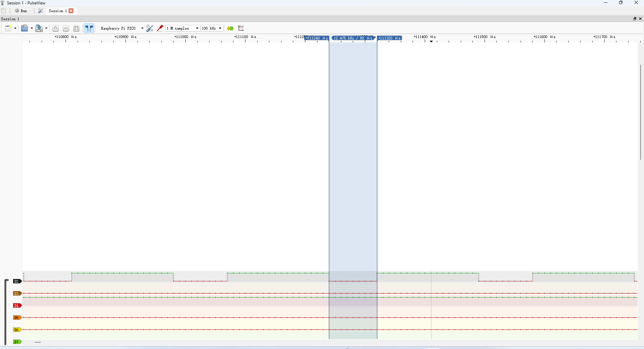Click the cursor span label 12.475 kHz / 80 µs
The width and height of the screenshot is (644, 349).
coord(353,38)
